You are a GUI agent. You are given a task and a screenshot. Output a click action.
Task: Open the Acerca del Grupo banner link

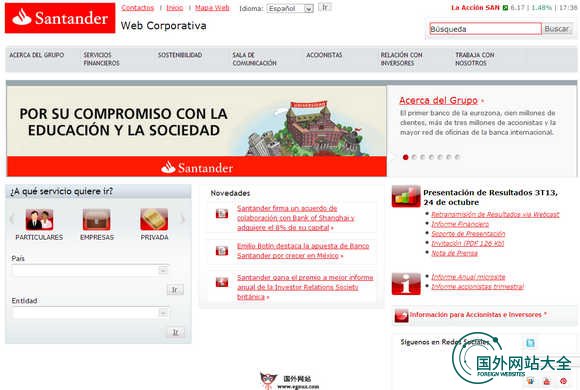pyautogui.click(x=439, y=100)
